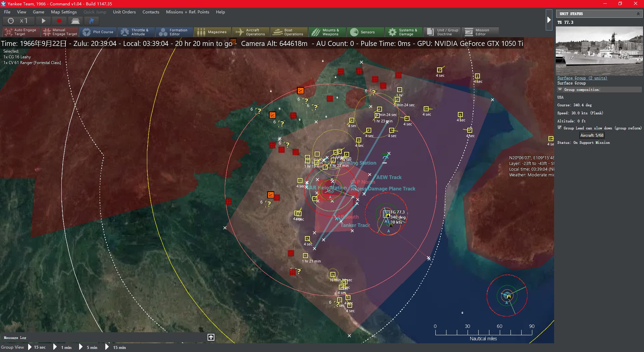This screenshot has height=352, width=644.
Task: Open Unit / Group Doctrine
Action: (442, 32)
